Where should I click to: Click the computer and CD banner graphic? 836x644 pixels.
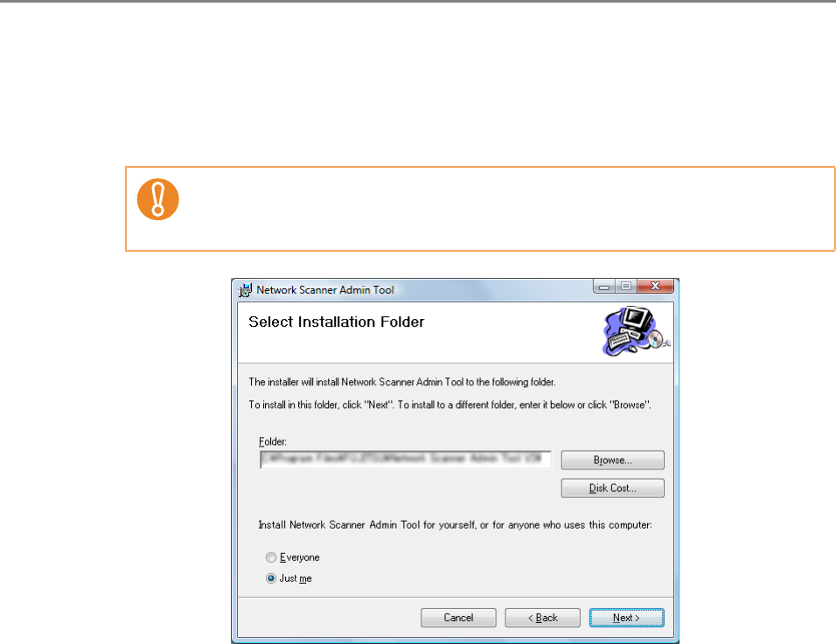pyautogui.click(x=636, y=331)
